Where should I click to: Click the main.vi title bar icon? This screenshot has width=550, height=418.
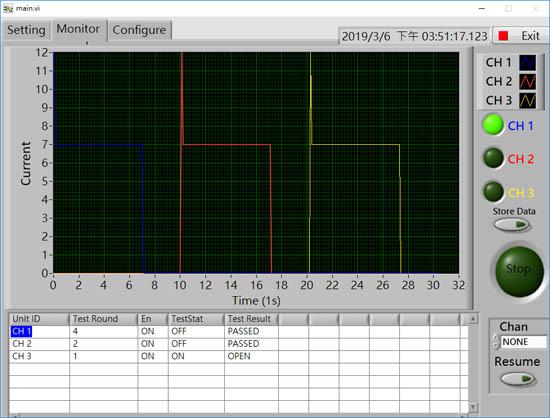pyautogui.click(x=8, y=8)
